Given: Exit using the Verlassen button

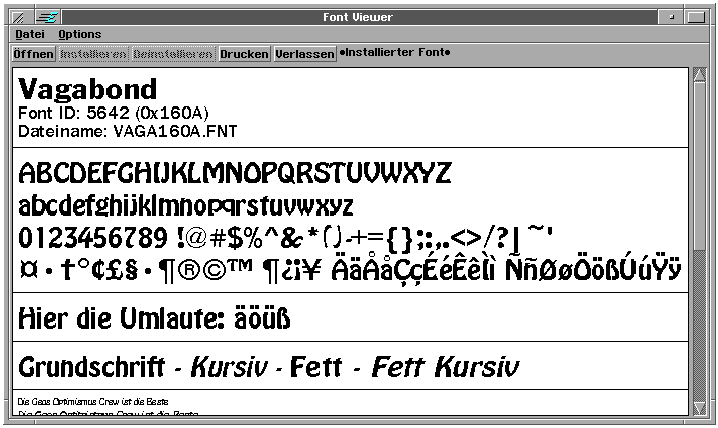Looking at the screenshot, I should click(x=305, y=54).
